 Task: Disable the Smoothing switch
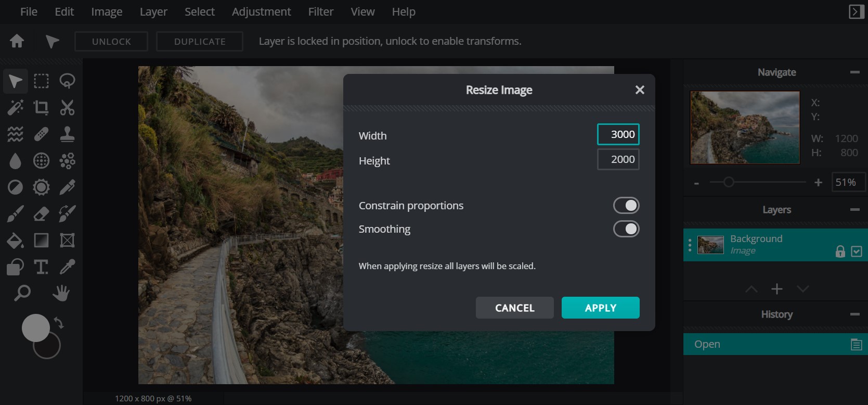click(x=626, y=229)
